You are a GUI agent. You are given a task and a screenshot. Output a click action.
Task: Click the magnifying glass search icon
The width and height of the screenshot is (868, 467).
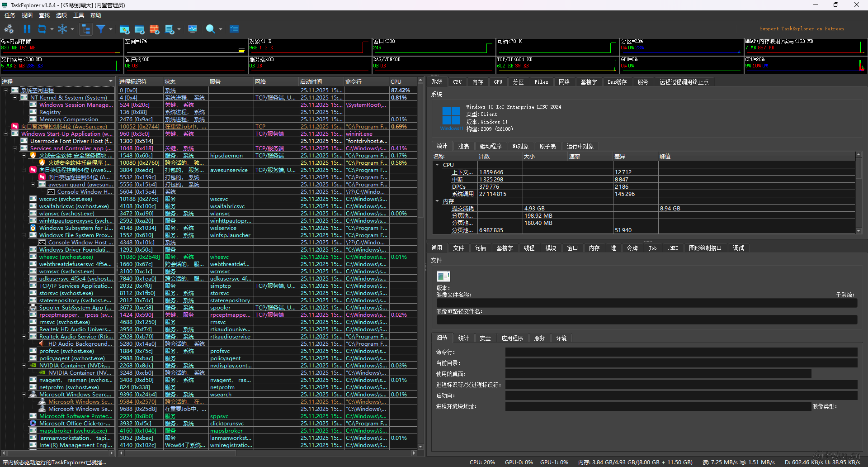[x=210, y=29]
